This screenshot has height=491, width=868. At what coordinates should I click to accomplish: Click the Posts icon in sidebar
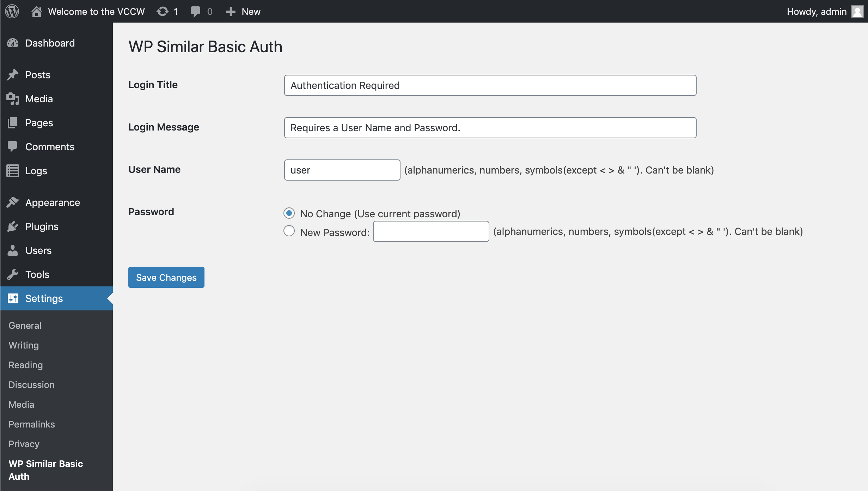pos(13,74)
